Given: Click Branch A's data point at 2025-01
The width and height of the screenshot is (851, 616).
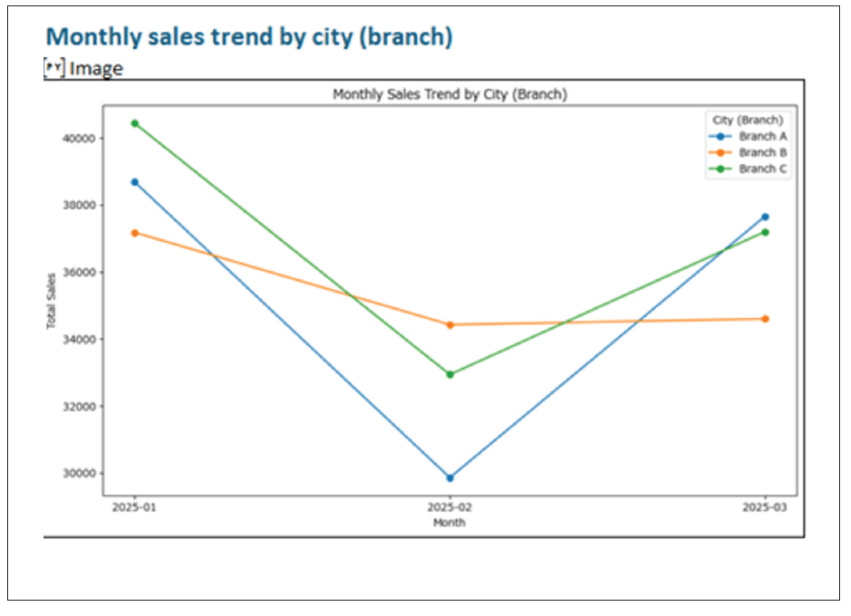Looking at the screenshot, I should click(135, 182).
